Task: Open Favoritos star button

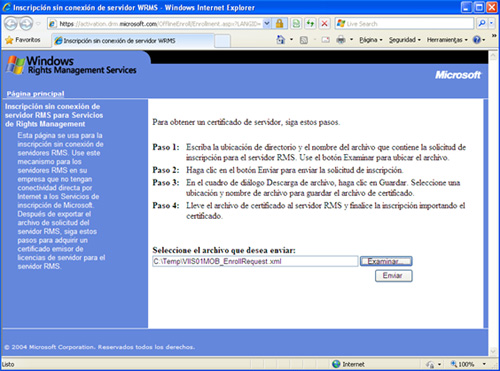Action: click(x=23, y=40)
